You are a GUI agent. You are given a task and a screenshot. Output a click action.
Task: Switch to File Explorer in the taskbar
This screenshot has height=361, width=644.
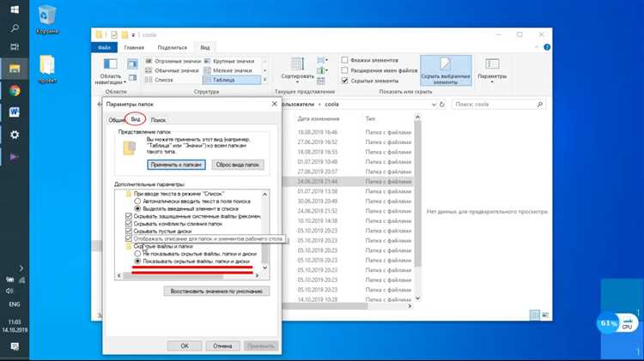15,68
